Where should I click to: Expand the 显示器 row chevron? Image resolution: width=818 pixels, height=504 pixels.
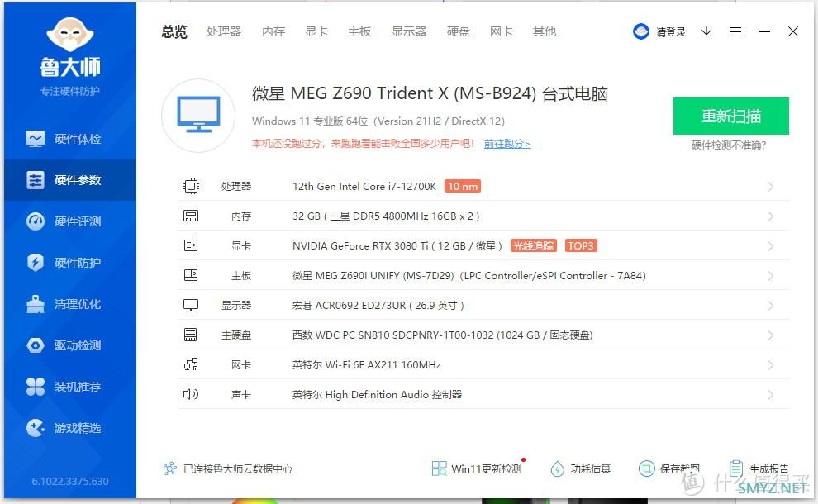tap(771, 306)
